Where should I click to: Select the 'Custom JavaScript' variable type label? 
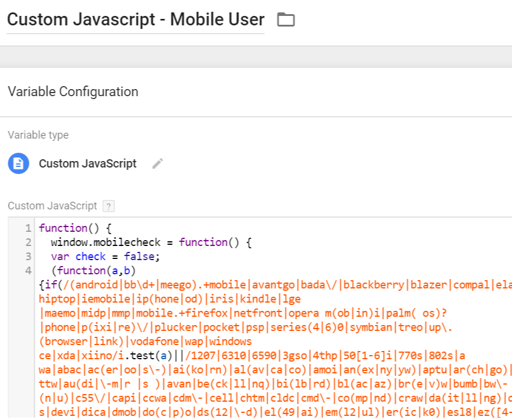click(x=87, y=163)
